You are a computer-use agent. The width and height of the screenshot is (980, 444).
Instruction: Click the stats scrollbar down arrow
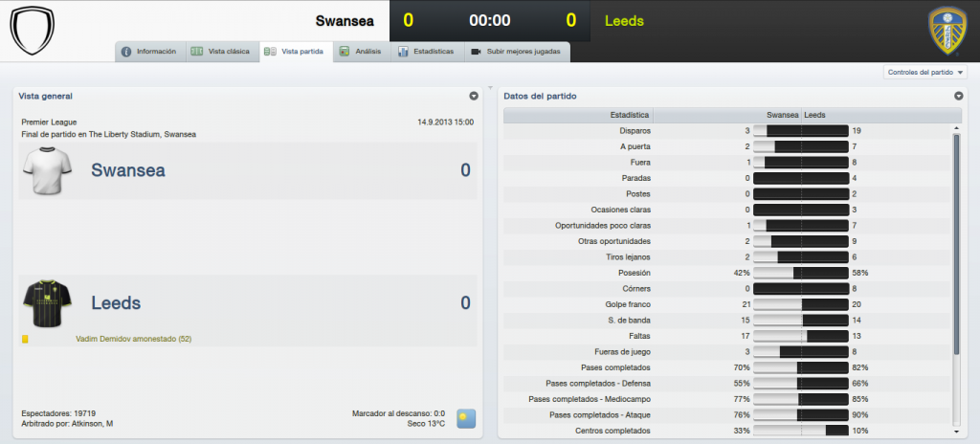(956, 432)
